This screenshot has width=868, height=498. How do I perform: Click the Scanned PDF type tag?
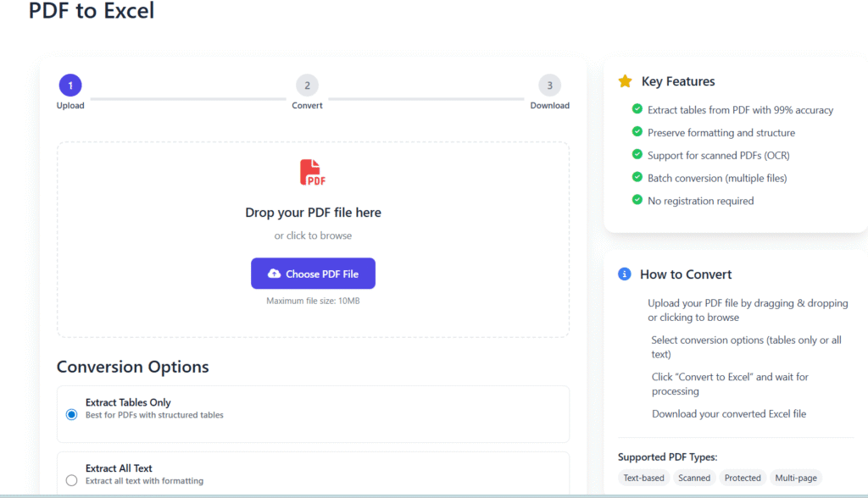click(x=694, y=478)
